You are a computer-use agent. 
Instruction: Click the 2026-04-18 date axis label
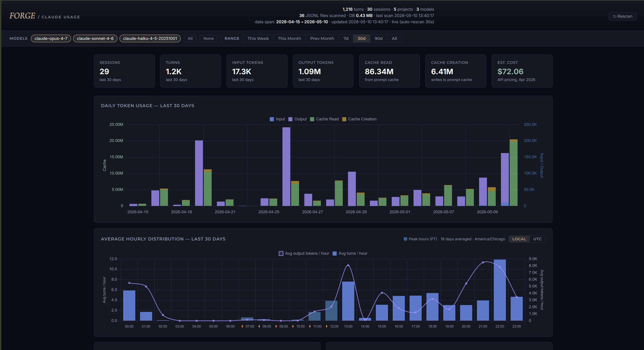[x=181, y=212]
